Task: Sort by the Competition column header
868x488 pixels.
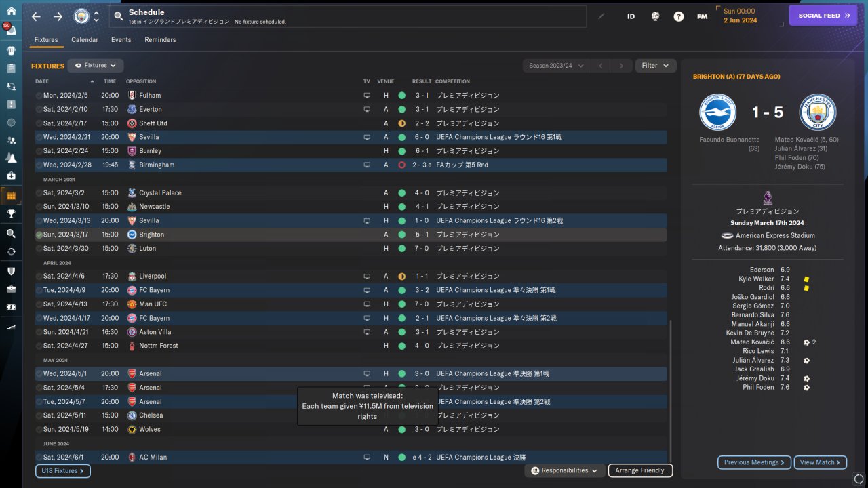Action: click(x=453, y=81)
